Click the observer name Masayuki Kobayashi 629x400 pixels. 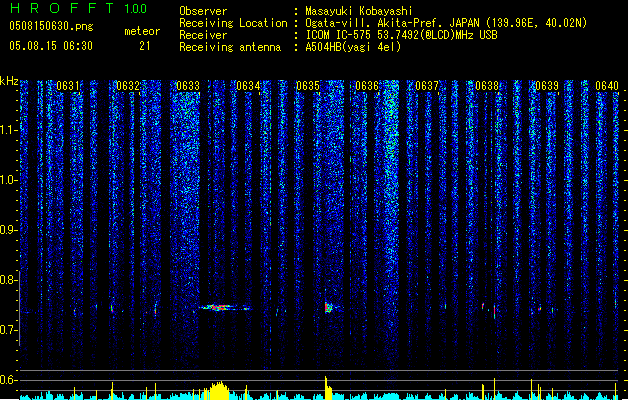[x=359, y=11]
